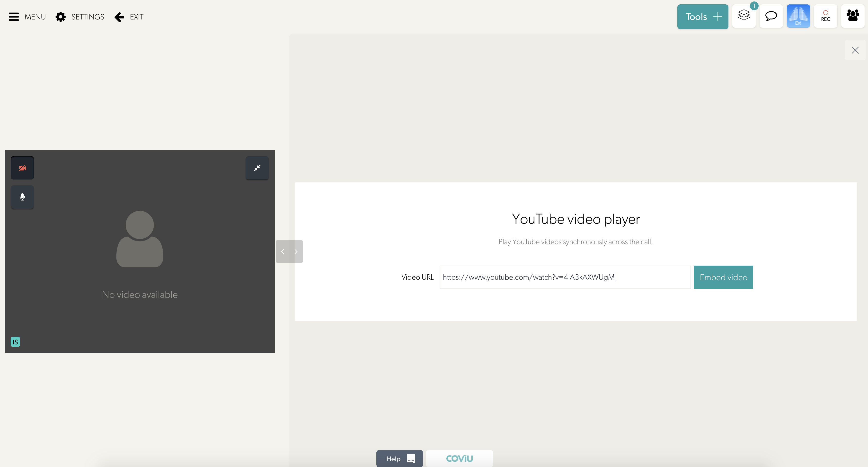This screenshot has width=868, height=467.
Task: Expand panel with right chevron
Action: [296, 251]
